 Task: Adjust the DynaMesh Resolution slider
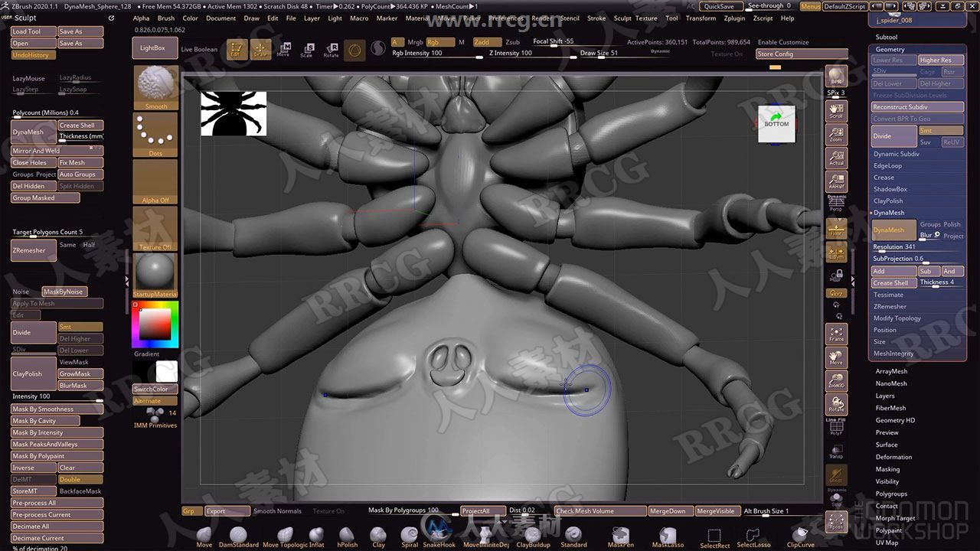pos(918,247)
